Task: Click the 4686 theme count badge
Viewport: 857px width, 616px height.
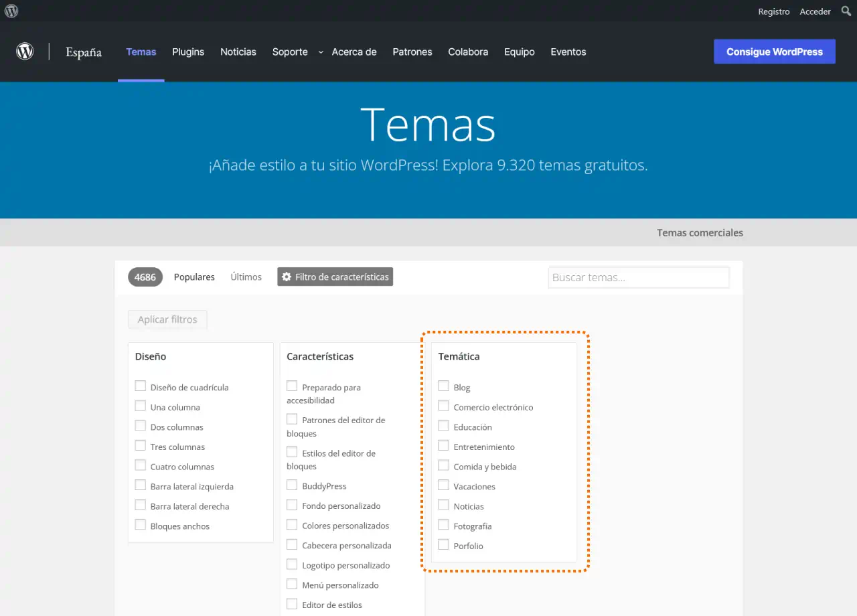Action: coord(145,277)
